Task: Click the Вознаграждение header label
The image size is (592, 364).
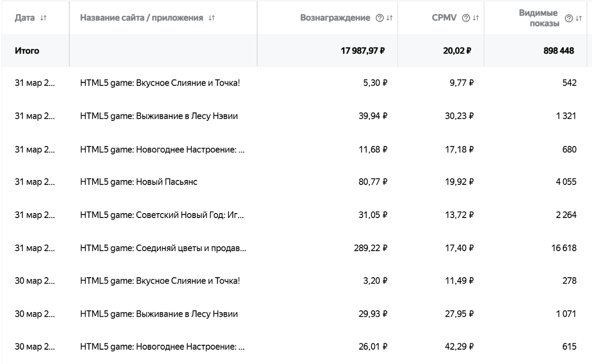Action: pyautogui.click(x=335, y=18)
